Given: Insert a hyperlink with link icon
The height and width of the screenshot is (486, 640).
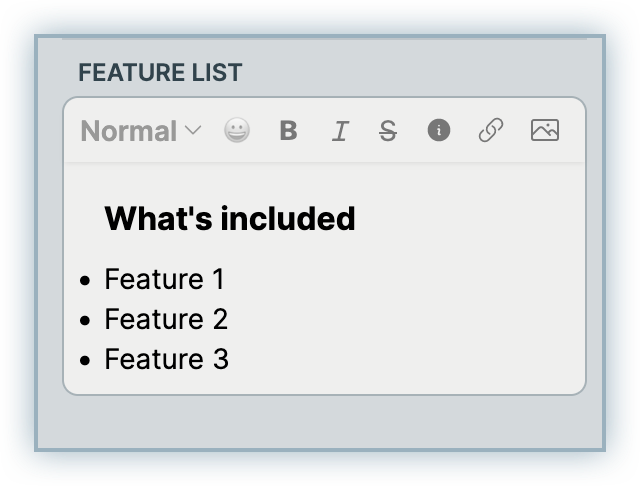Looking at the screenshot, I should pyautogui.click(x=490, y=130).
